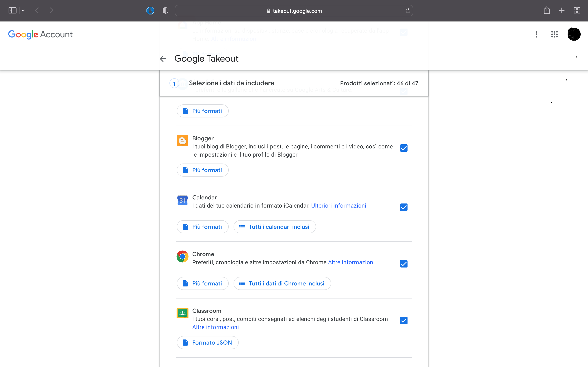Open Ulteriori informazioni link for Calendar
The image size is (588, 367).
tap(339, 205)
